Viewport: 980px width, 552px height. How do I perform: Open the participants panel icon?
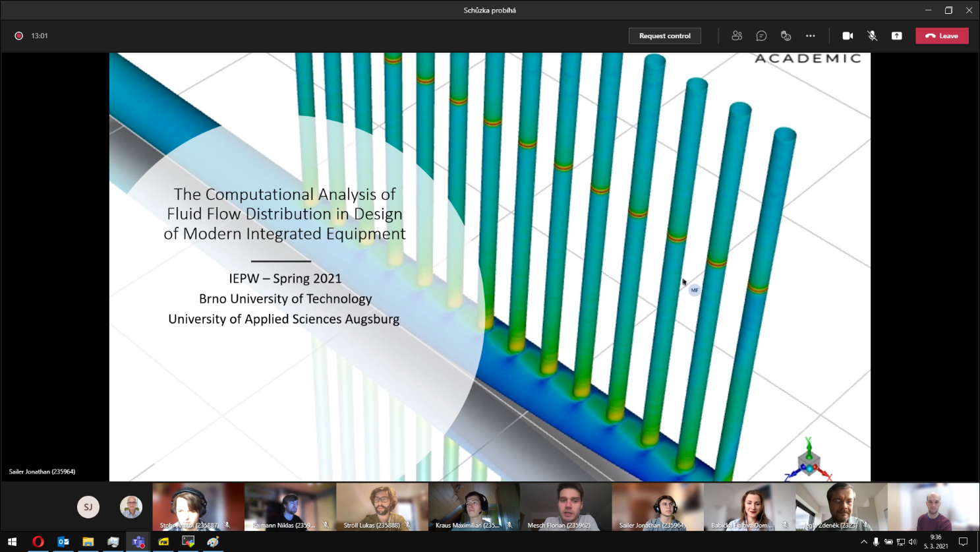(x=737, y=36)
